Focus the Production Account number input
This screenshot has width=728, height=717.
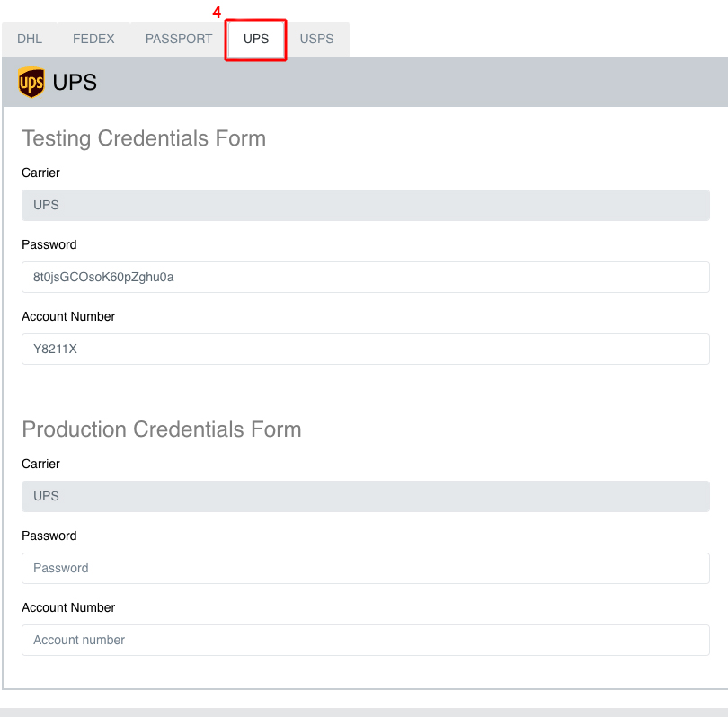[366, 640]
